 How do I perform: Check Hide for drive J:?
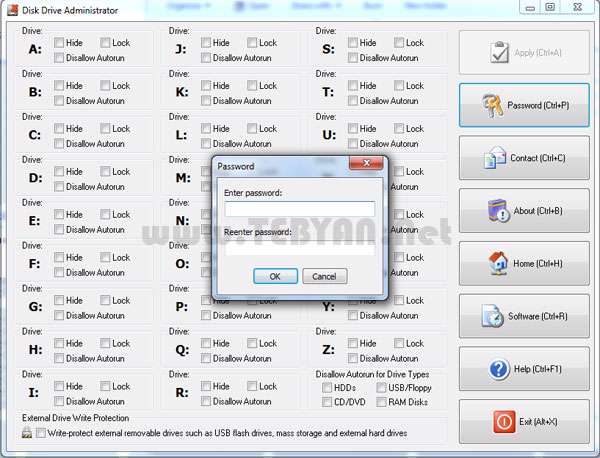point(206,42)
